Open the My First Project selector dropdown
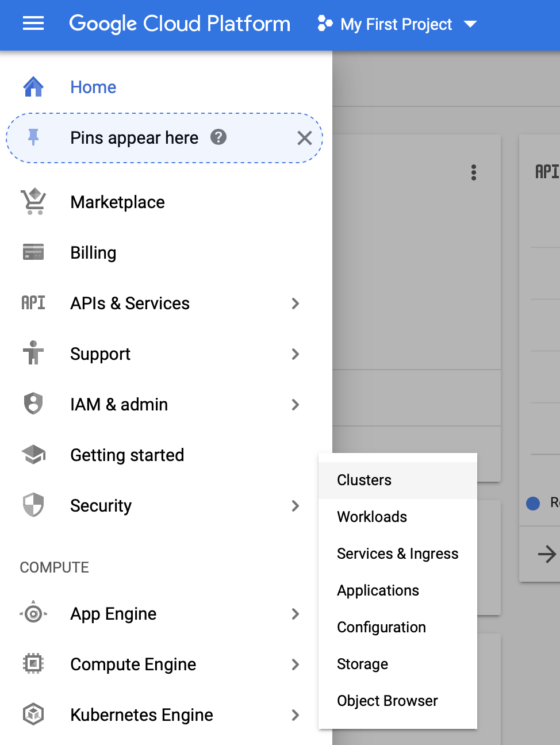 click(397, 24)
